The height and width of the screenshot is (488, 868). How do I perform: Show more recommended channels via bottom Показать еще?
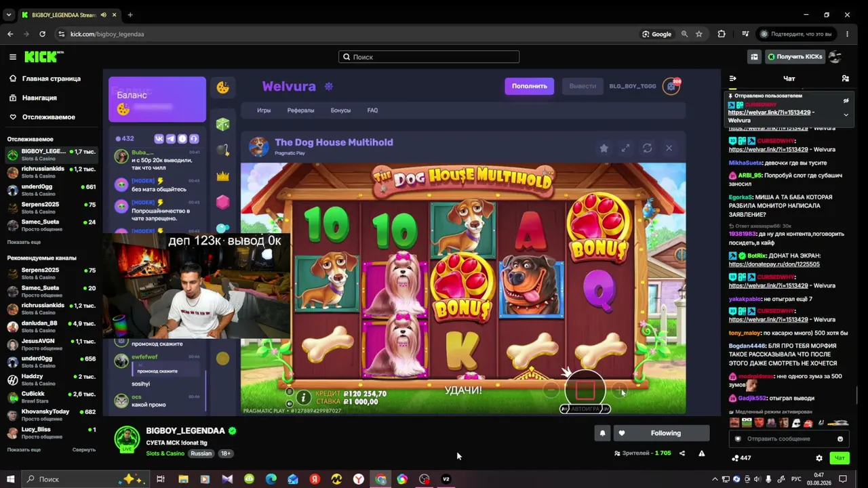(x=24, y=449)
